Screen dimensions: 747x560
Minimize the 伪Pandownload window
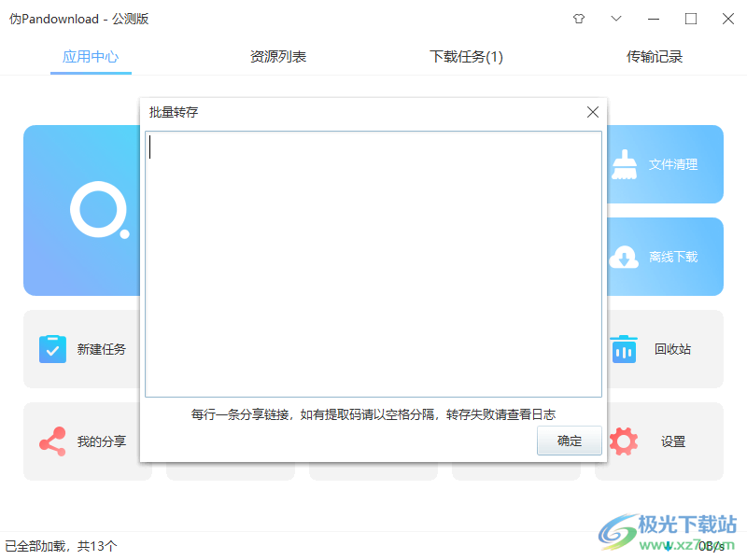(x=654, y=19)
